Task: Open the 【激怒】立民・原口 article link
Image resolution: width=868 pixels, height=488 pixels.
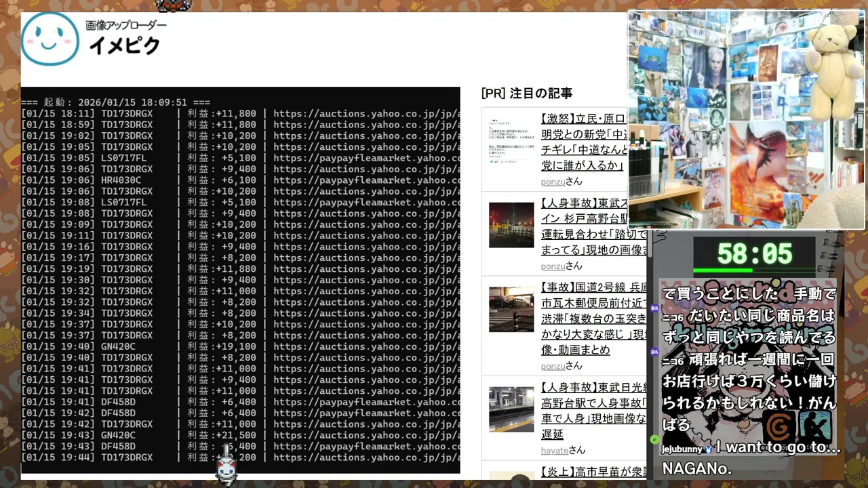Action: tap(584, 141)
